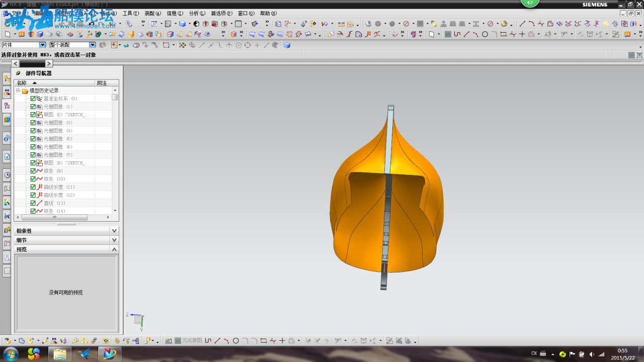
Task: Click the Fit view icon in view toolbar
Action: tap(154, 24)
